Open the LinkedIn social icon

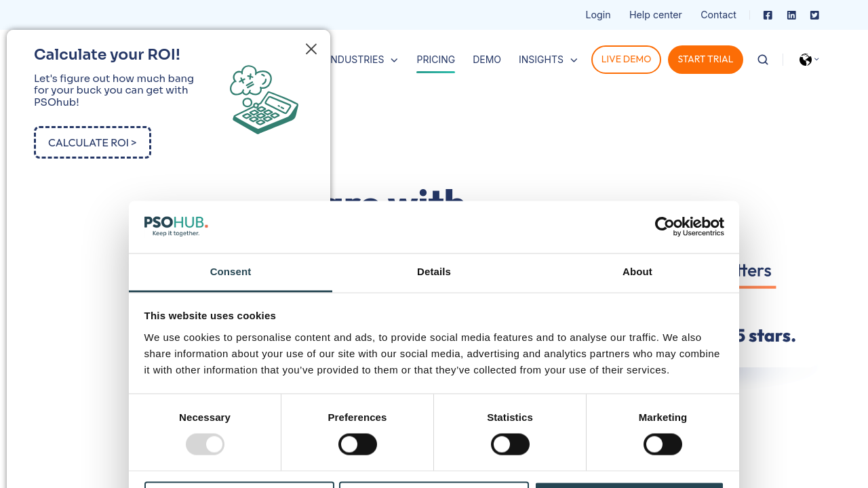pos(791,15)
